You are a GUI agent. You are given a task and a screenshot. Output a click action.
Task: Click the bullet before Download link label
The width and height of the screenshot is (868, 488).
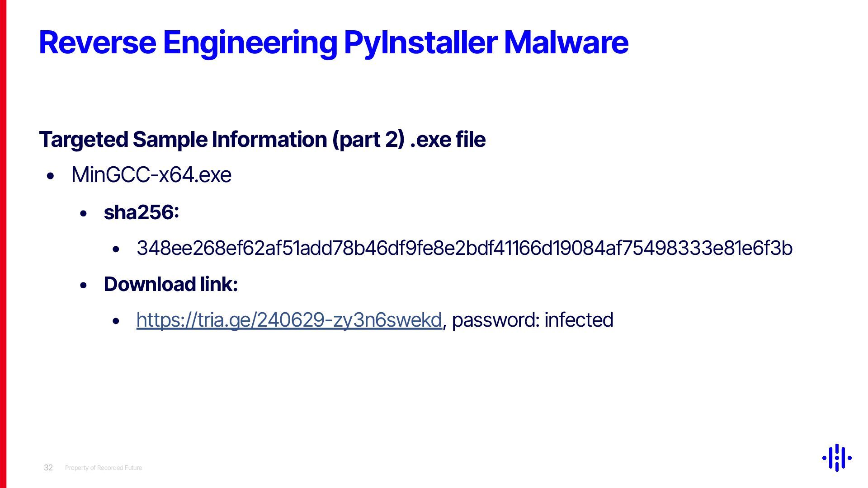pos(83,285)
